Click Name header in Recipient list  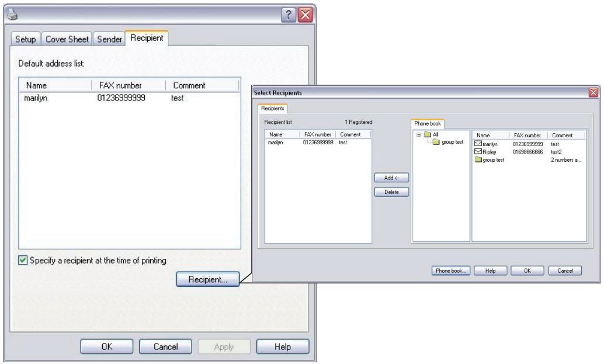click(282, 134)
